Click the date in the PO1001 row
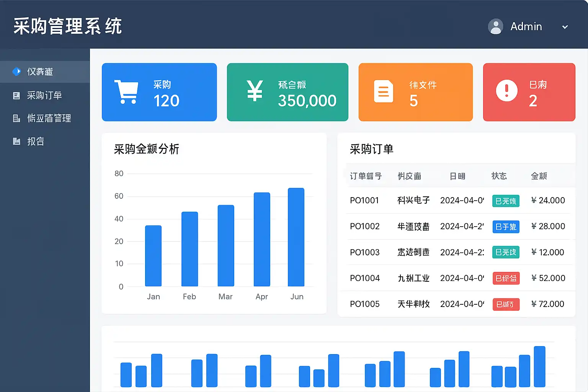 point(462,200)
